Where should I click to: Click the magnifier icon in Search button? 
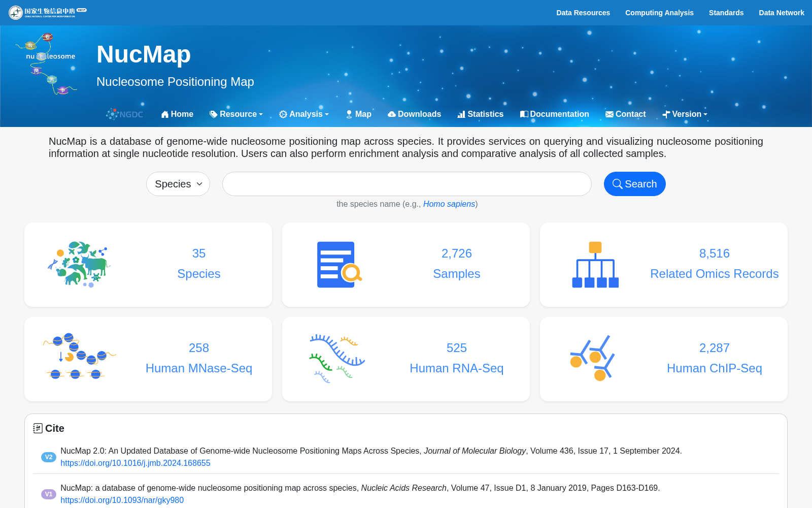point(618,184)
